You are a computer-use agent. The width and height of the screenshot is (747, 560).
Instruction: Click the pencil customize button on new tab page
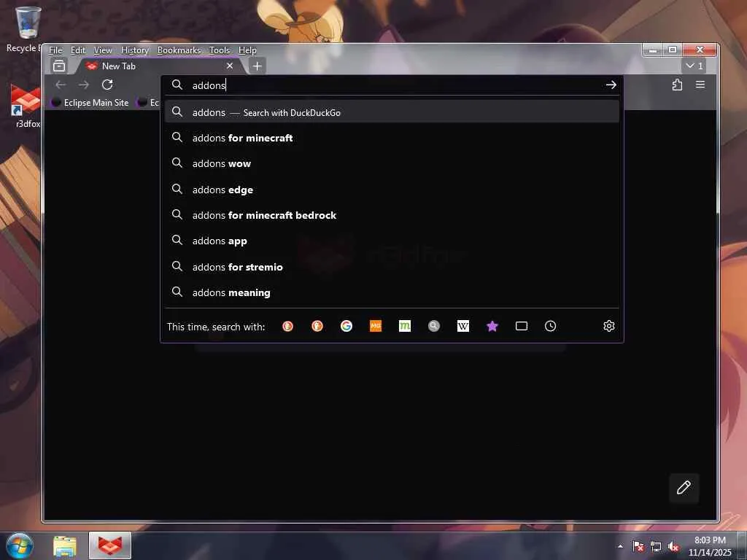click(x=684, y=488)
